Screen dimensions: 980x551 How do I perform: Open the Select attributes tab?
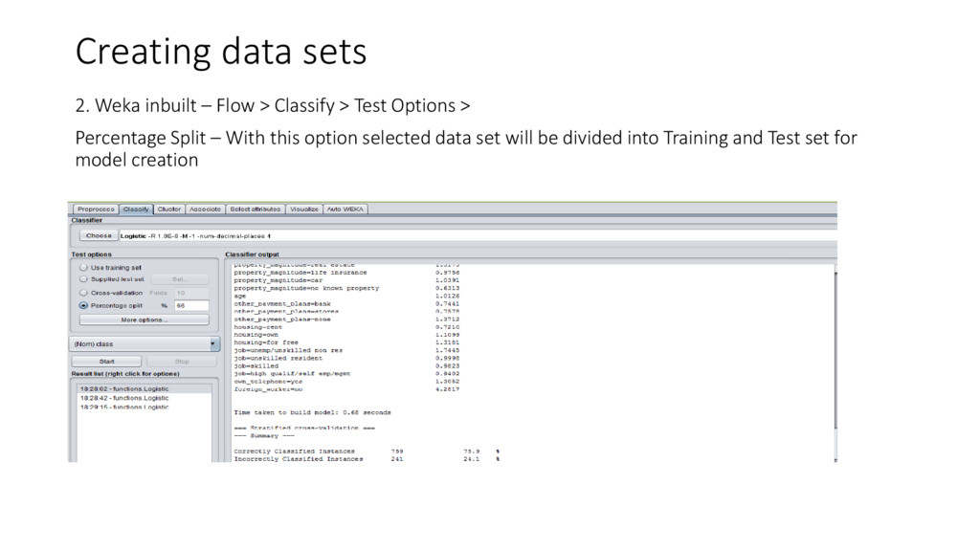click(255, 209)
